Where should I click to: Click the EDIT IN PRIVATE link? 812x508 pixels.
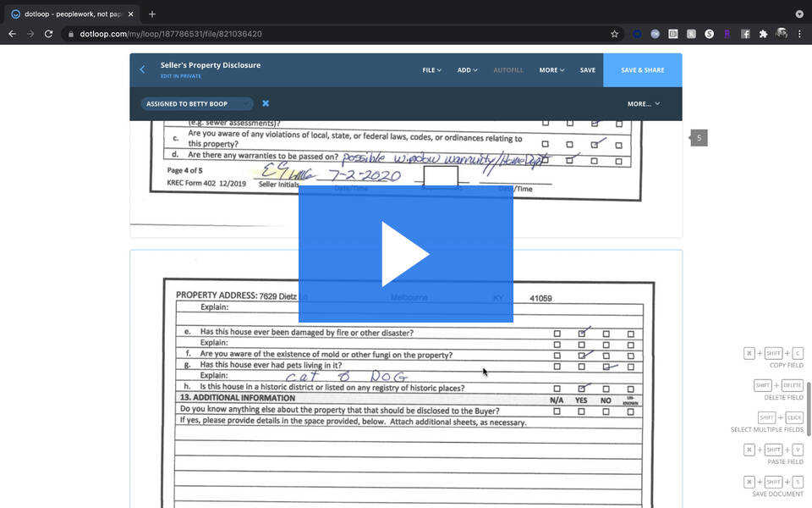pyautogui.click(x=181, y=76)
